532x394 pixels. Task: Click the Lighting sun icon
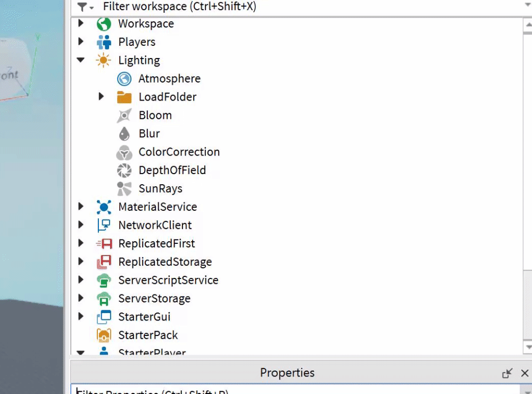point(104,61)
